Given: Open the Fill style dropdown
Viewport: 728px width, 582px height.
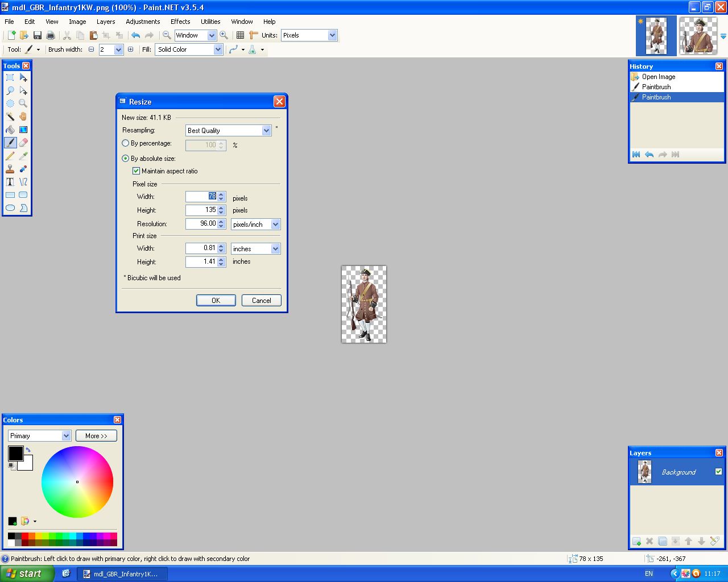Looking at the screenshot, I should tap(217, 49).
